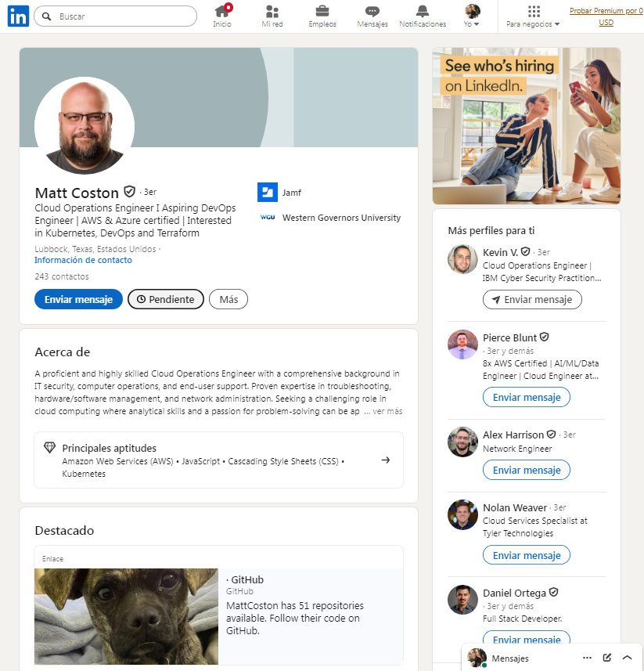Send a message to Nolan Weaver

(x=527, y=555)
